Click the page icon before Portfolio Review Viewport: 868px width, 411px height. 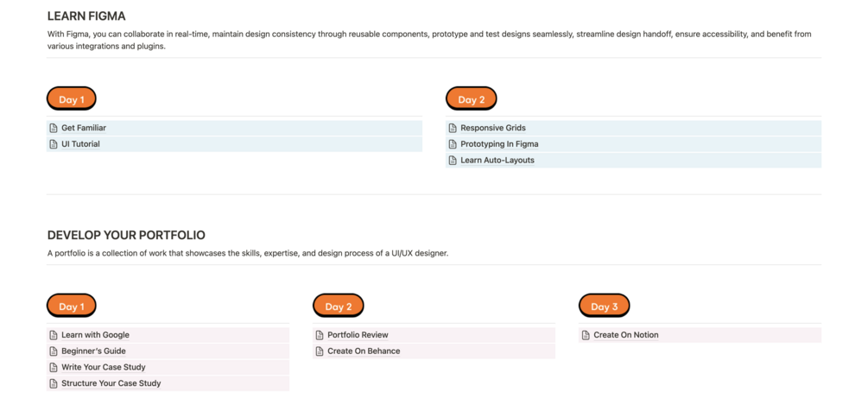click(x=320, y=335)
